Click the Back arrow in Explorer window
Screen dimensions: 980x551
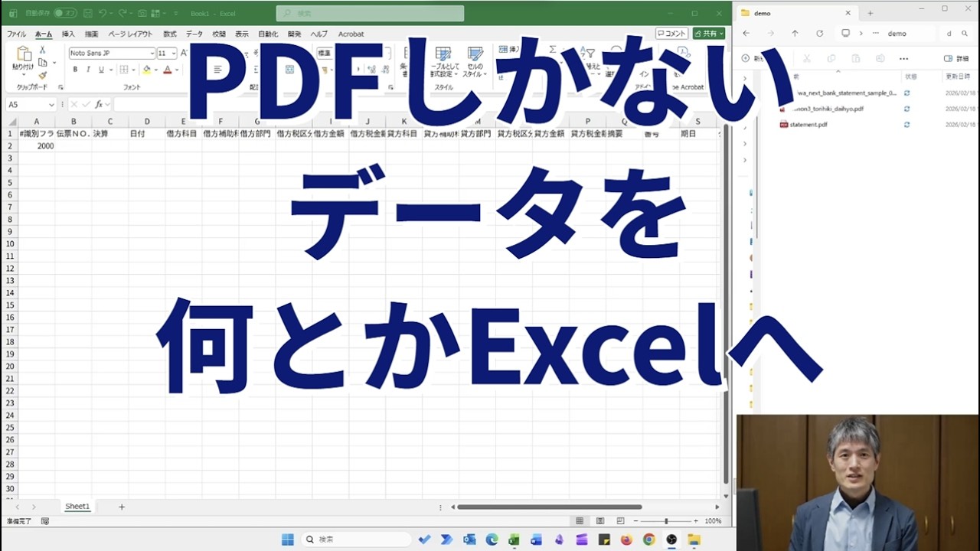point(746,34)
